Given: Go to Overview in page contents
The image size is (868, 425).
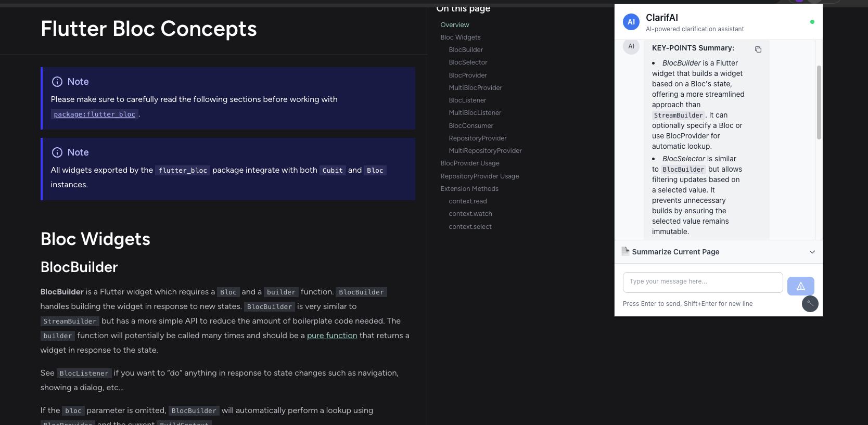Looking at the screenshot, I should (x=455, y=25).
